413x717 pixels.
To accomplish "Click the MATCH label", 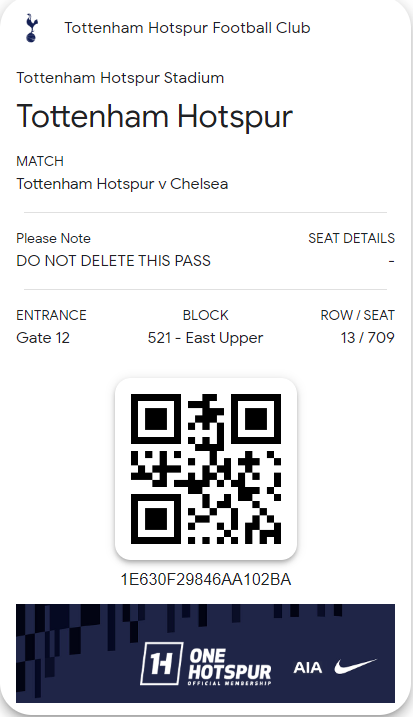I will pyautogui.click(x=40, y=161).
